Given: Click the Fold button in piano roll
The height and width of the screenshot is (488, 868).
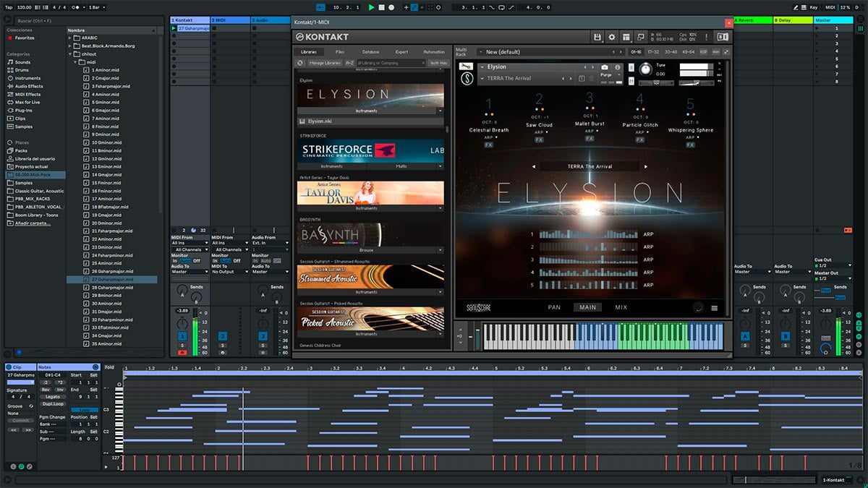Looking at the screenshot, I should coord(110,367).
